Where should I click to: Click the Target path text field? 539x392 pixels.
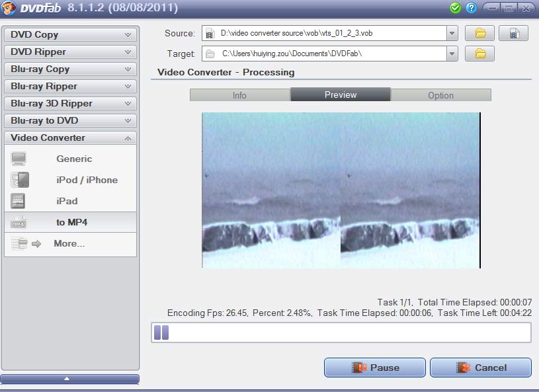pos(324,54)
